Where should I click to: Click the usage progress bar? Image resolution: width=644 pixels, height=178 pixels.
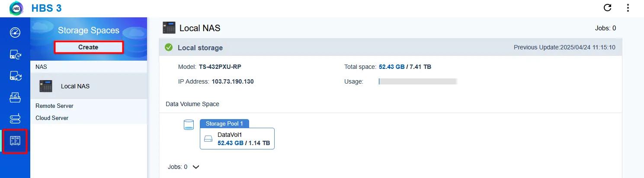coord(418,81)
